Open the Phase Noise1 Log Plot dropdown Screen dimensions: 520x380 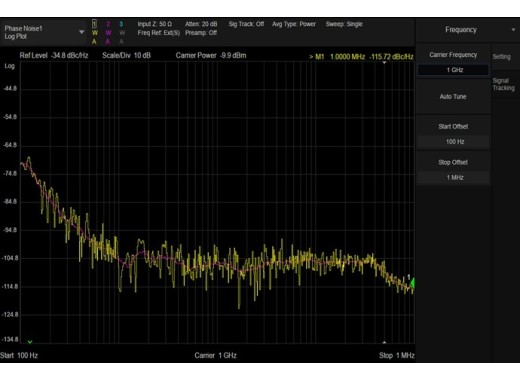pyautogui.click(x=43, y=32)
